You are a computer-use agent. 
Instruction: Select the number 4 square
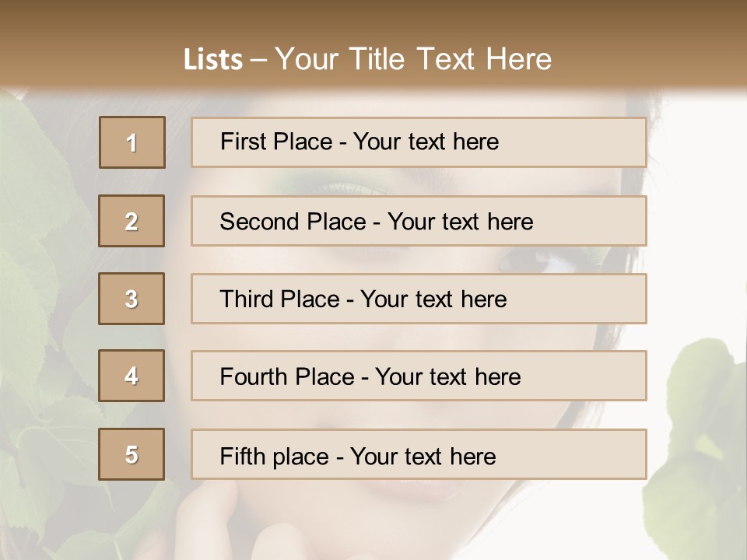pos(132,376)
